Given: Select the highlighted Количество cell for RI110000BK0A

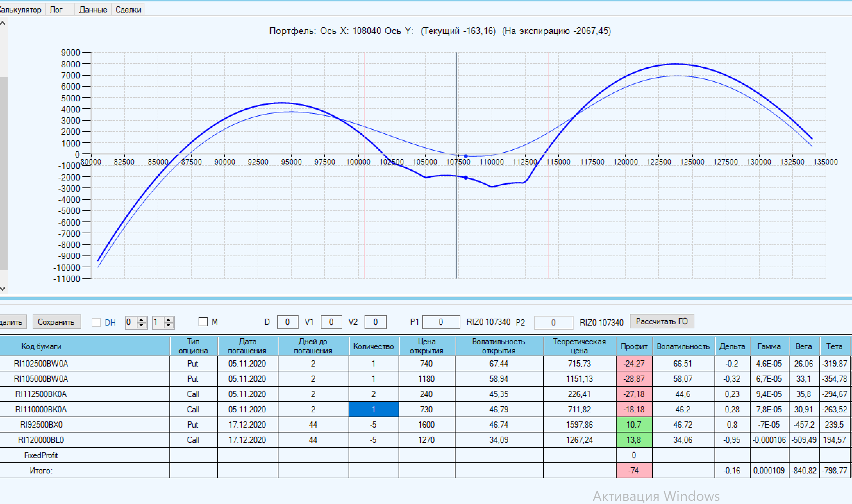Looking at the screenshot, I should 374,409.
